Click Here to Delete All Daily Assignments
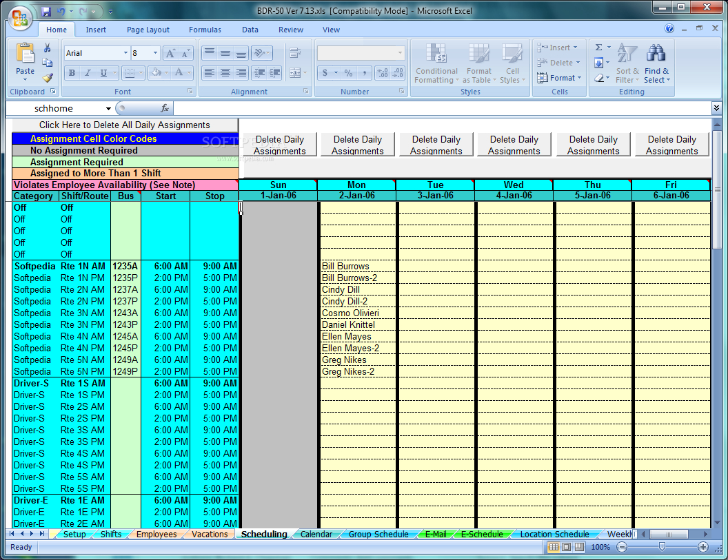 pyautogui.click(x=125, y=125)
